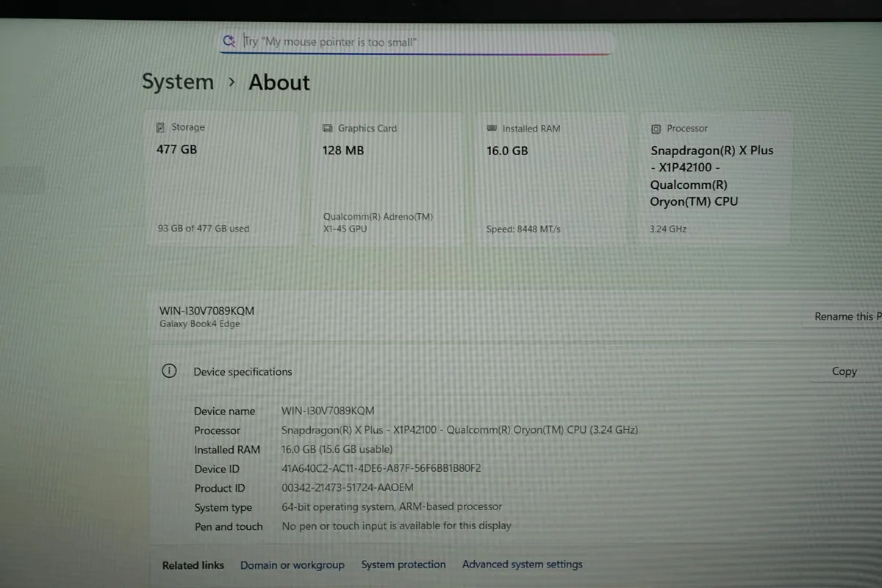Select System in the breadcrumb

(x=177, y=82)
